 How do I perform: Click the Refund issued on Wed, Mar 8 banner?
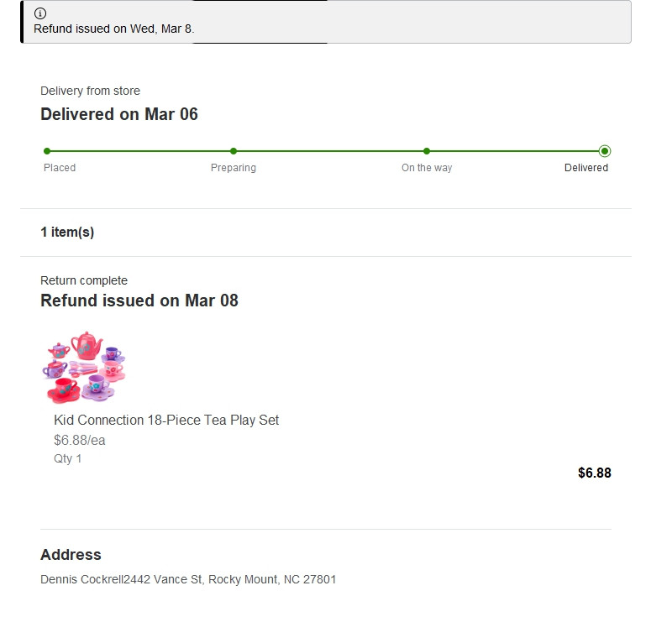[326, 22]
